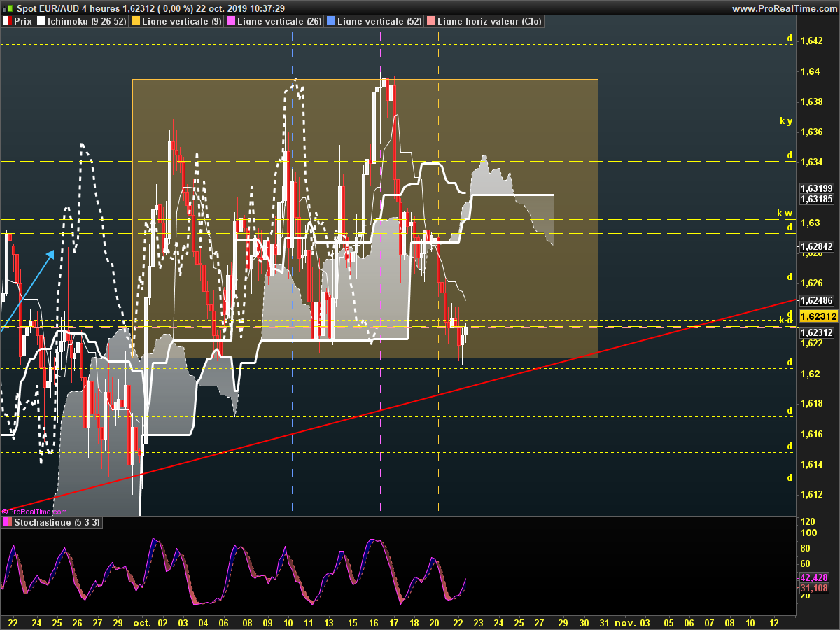Click the 1,642 price axis label

tap(812, 41)
